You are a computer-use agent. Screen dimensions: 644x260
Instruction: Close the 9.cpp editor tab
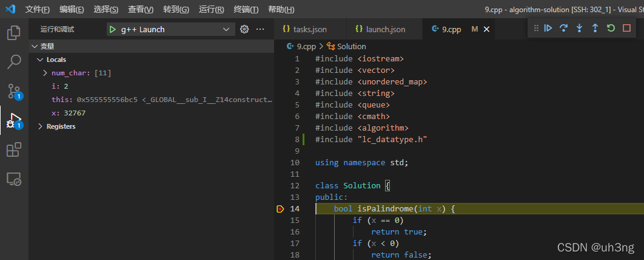[487, 29]
